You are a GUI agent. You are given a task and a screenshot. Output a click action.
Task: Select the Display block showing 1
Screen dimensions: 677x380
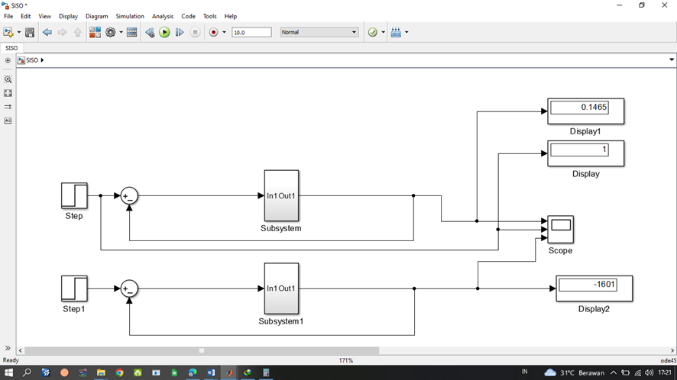click(585, 153)
